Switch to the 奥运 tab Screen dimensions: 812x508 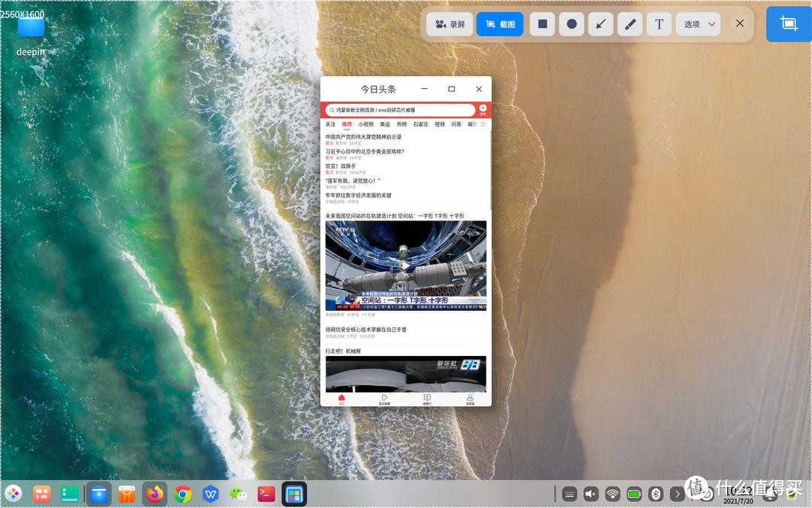385,123
